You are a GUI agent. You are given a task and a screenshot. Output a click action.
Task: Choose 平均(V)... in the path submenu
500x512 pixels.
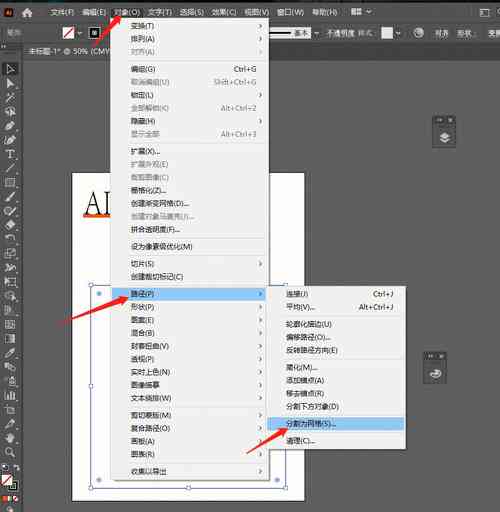point(336,307)
